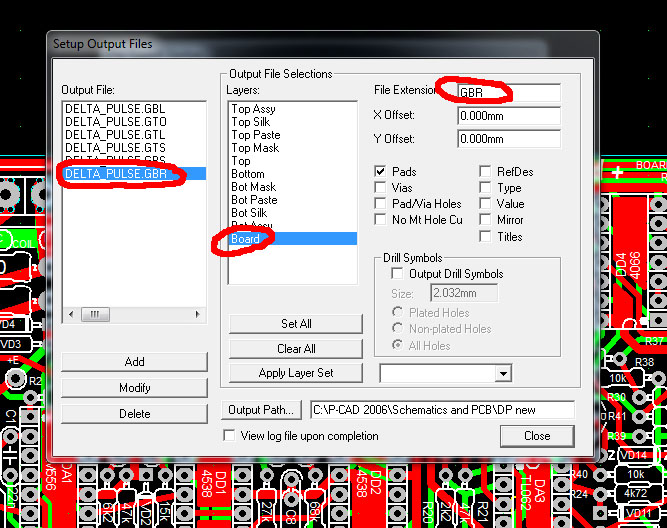Select the Plated Holes radio button
The width and height of the screenshot is (667, 528).
tap(397, 312)
